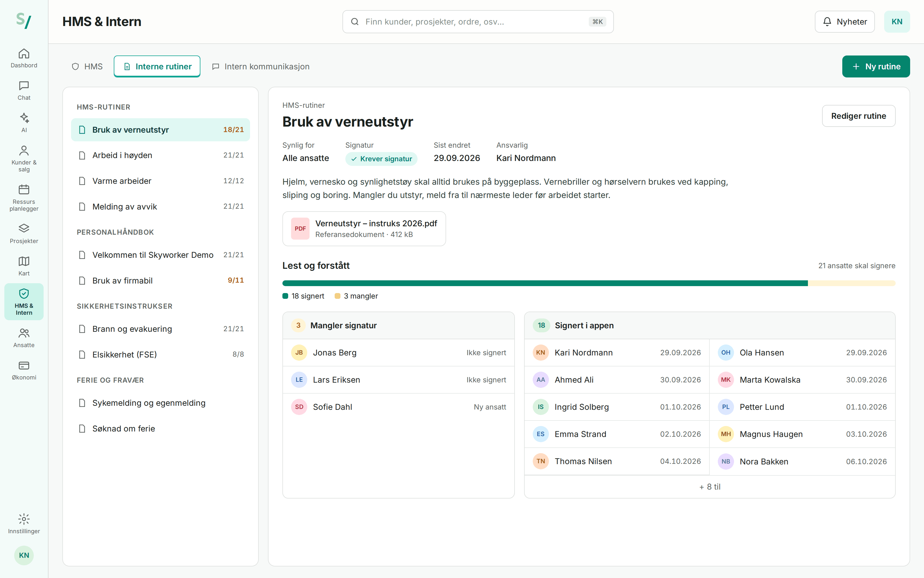Open Prosjekter in the sidebar
Screen dimensions: 924x578
pos(24,234)
